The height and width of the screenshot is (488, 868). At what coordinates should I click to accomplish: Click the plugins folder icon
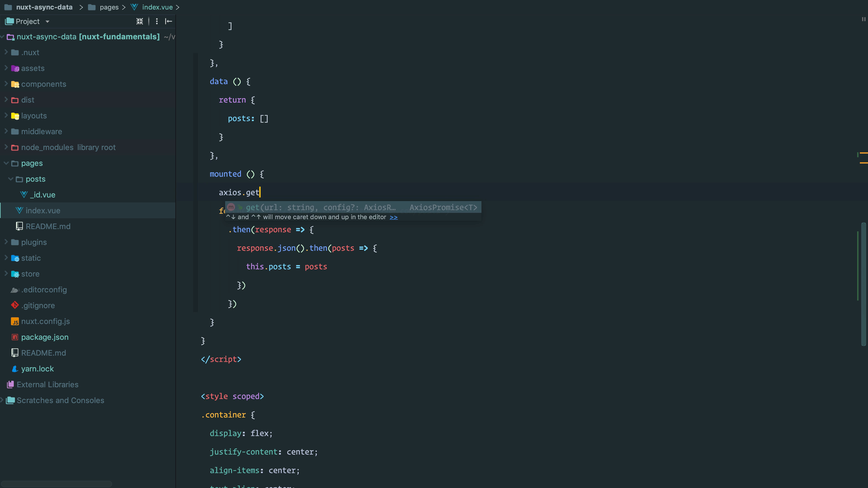tap(15, 242)
